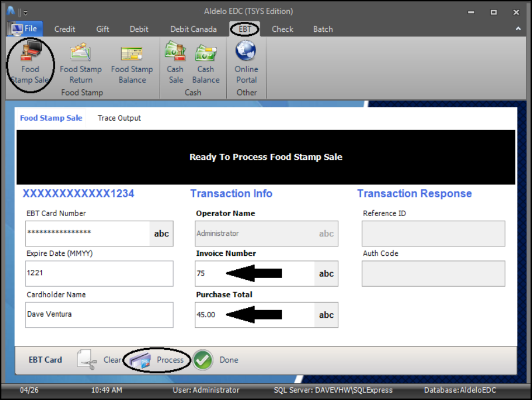
Task: Click the Transaction Response heading
Action: point(414,193)
